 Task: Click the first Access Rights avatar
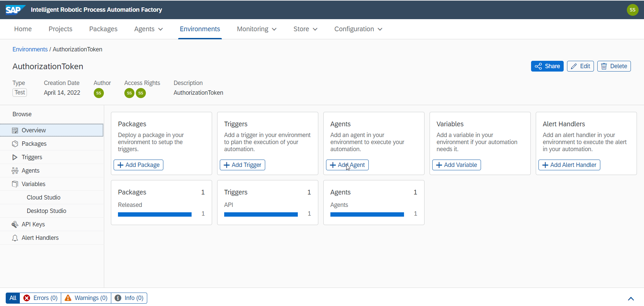pos(129,93)
